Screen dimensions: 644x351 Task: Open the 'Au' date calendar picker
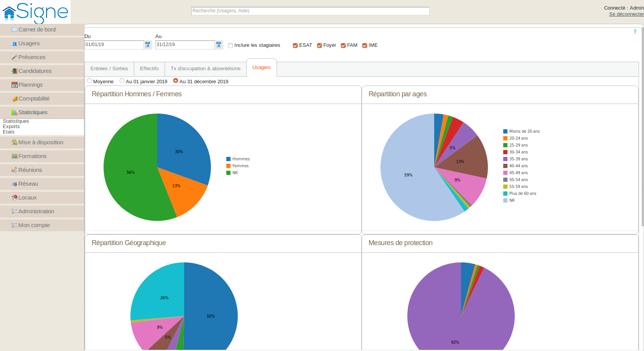coord(219,45)
